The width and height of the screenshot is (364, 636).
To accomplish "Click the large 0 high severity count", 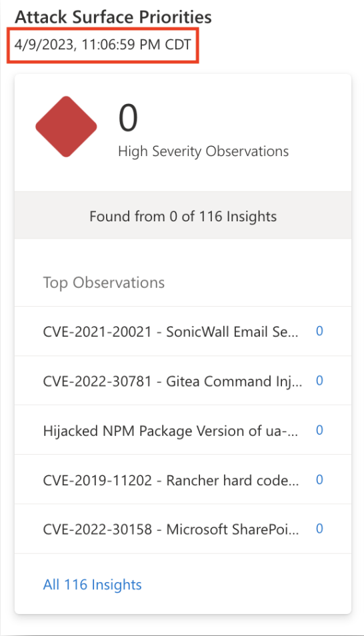I will (x=128, y=117).
